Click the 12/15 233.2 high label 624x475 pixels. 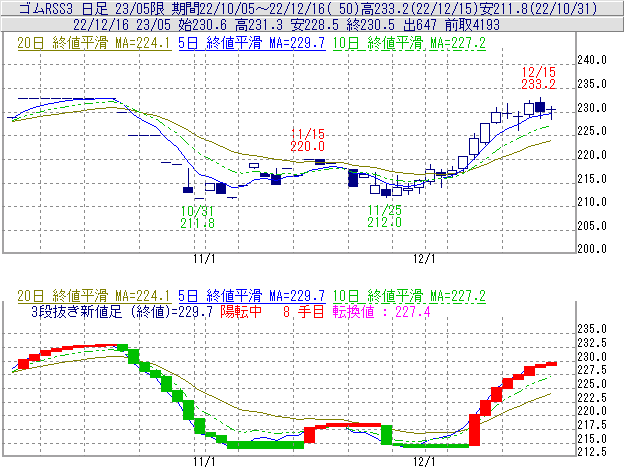point(538,78)
